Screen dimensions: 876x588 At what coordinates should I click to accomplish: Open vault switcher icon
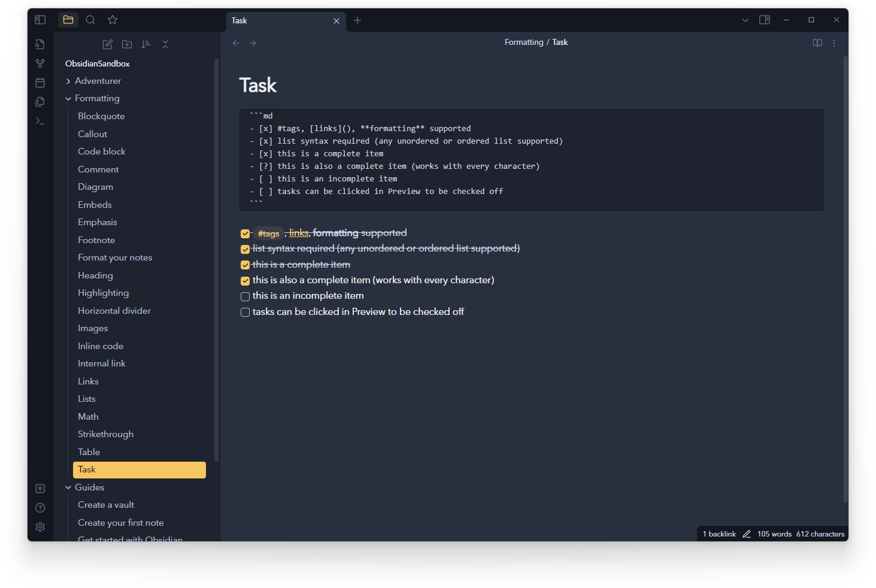pyautogui.click(x=40, y=489)
